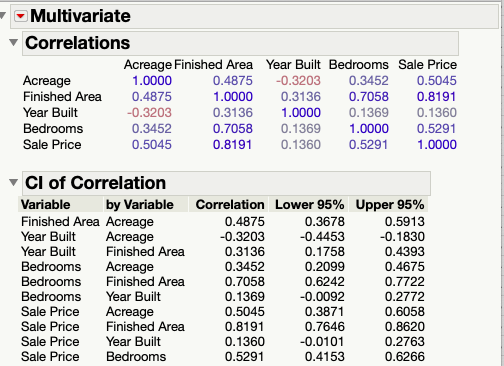
Task: Select lower bound value 0.2099
Action: click(325, 267)
